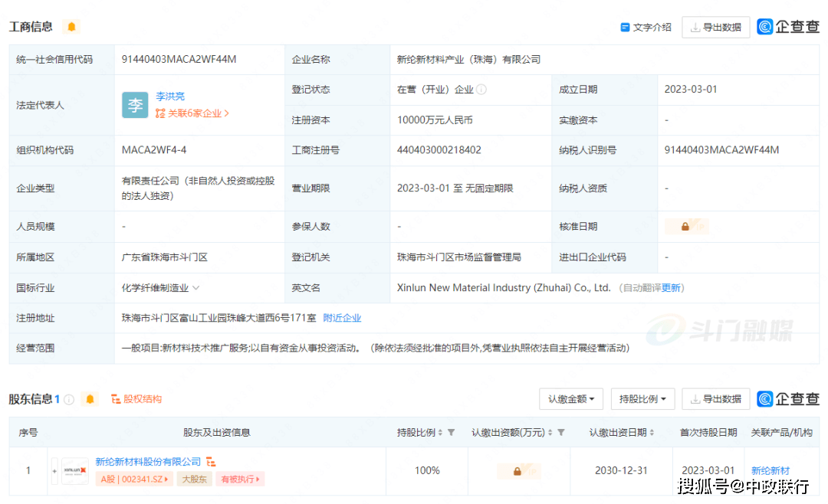Open 关联6家企业 link under 李洪亮
Viewport: 828px width, 504px height.
pos(192,113)
